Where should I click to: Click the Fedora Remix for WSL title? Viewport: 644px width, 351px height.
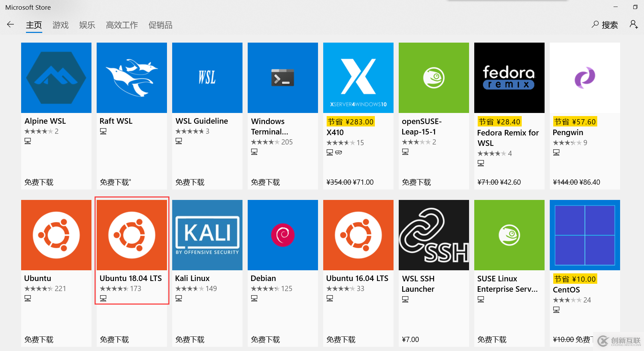coord(508,138)
